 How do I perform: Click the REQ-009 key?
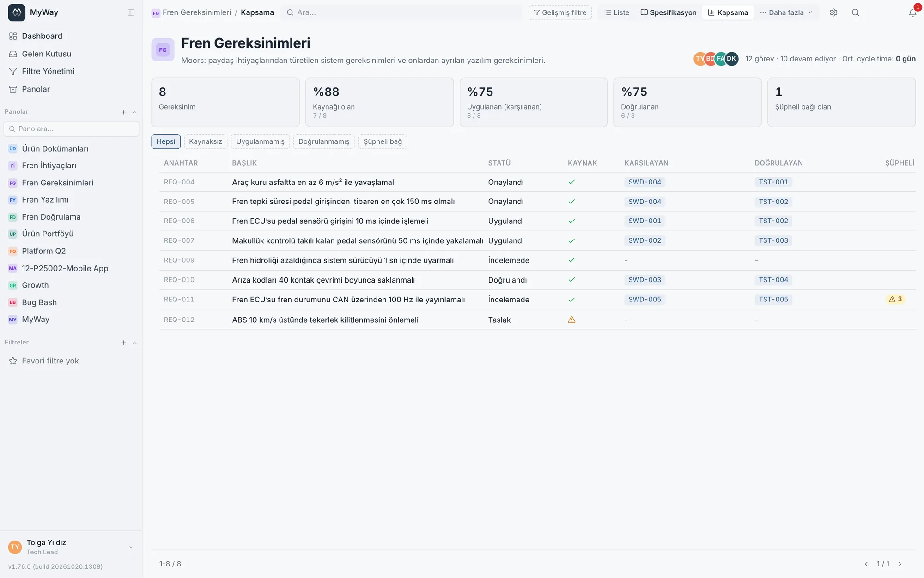tap(179, 260)
